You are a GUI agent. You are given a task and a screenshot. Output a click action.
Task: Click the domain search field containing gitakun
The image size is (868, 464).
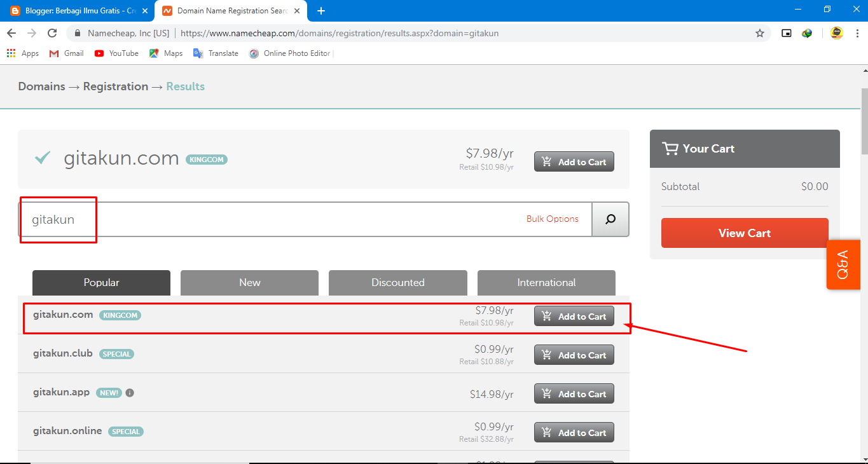(305, 219)
